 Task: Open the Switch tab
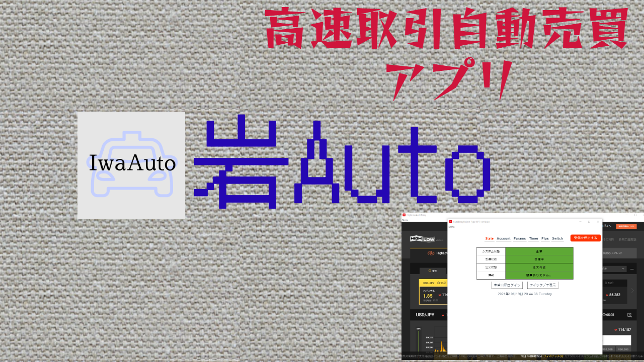557,238
